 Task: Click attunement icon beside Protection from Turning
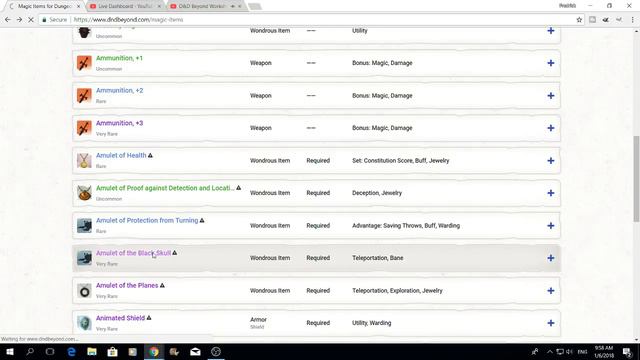(202, 220)
